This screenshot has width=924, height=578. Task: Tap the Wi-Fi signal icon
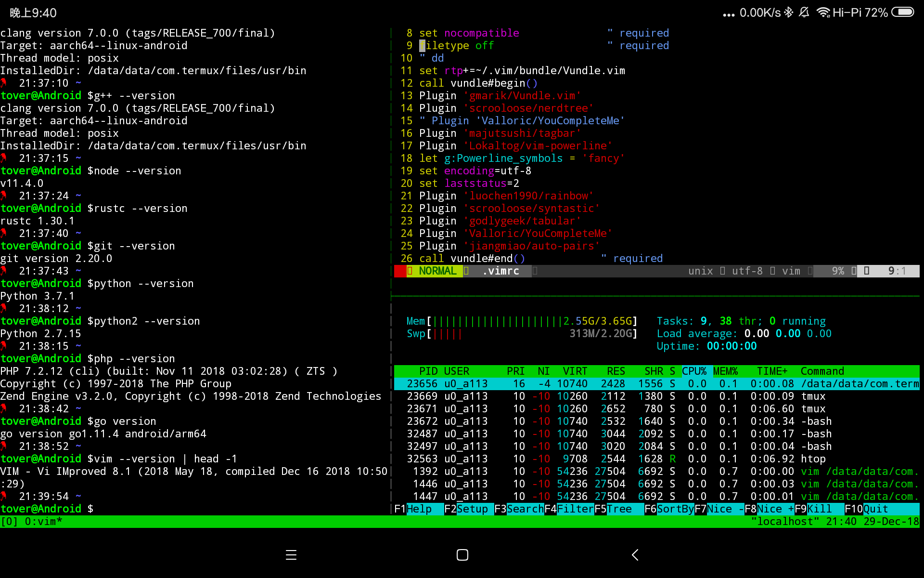click(823, 12)
